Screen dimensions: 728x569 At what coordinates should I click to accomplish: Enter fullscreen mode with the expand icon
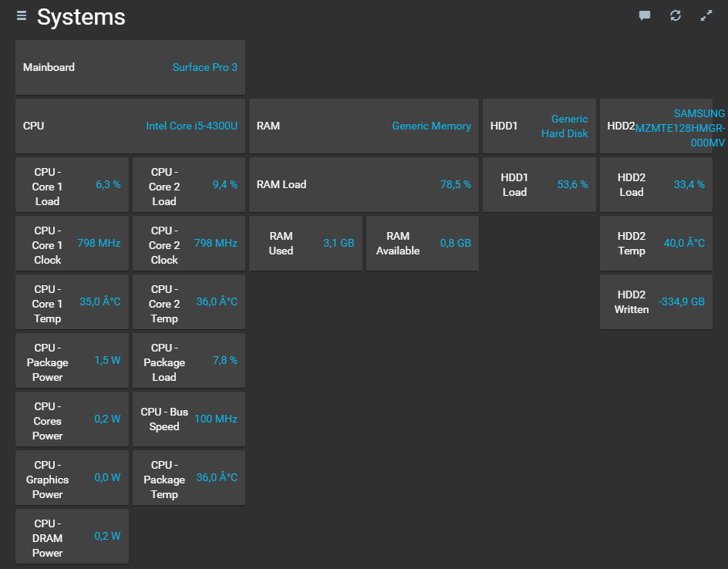[x=706, y=15]
